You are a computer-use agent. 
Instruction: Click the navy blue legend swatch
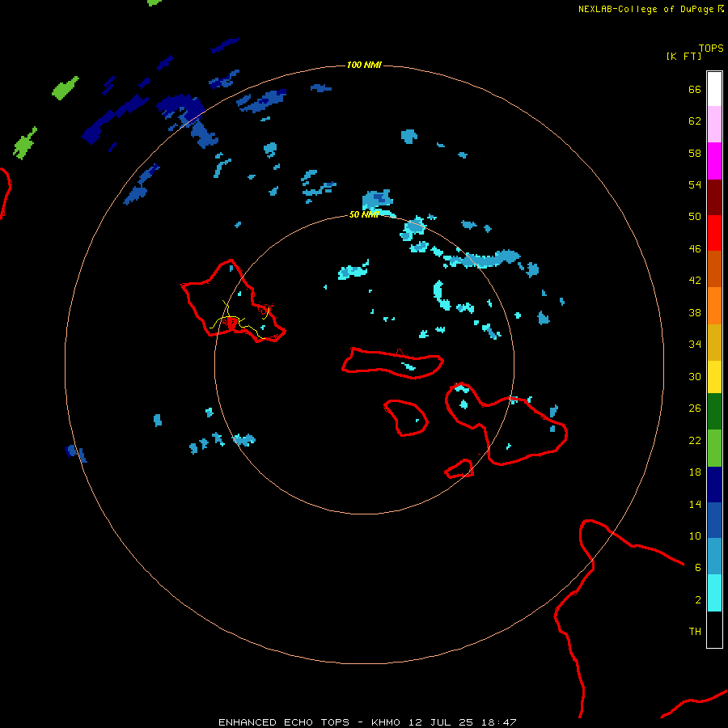point(714,485)
